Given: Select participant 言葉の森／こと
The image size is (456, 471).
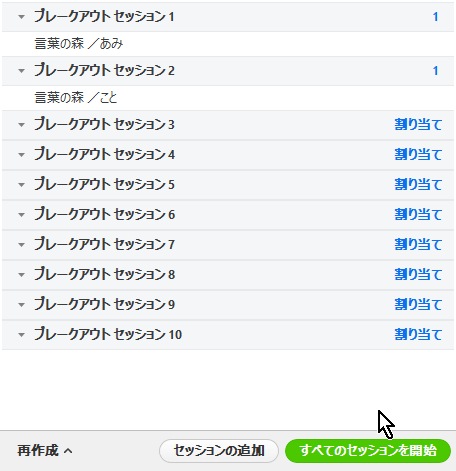Looking at the screenshot, I should [76, 98].
